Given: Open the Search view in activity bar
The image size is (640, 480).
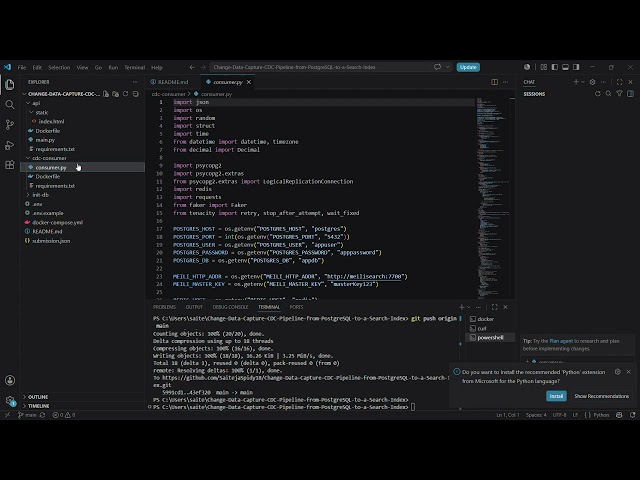Looking at the screenshot, I should [x=10, y=104].
